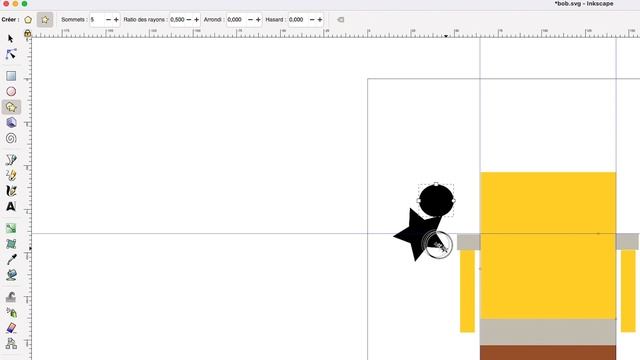The width and height of the screenshot is (640, 360).
Task: Decrease the Hasard value
Action: tap(312, 20)
